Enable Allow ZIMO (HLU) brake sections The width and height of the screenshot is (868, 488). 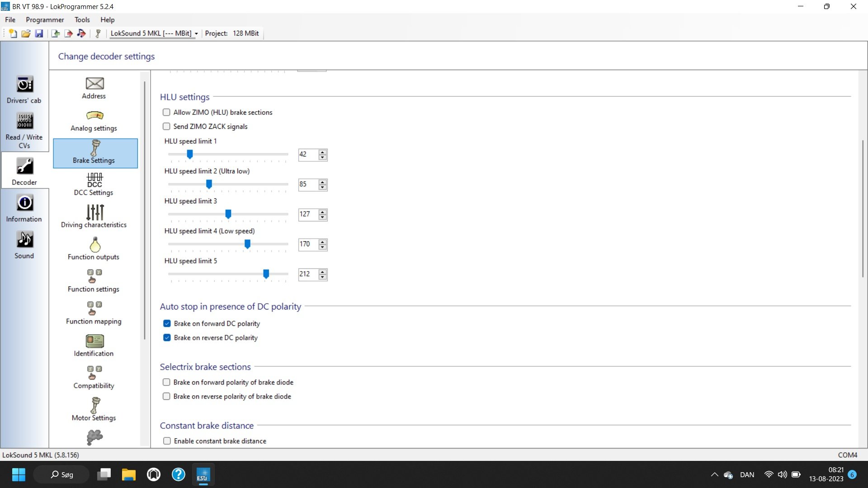coord(166,113)
